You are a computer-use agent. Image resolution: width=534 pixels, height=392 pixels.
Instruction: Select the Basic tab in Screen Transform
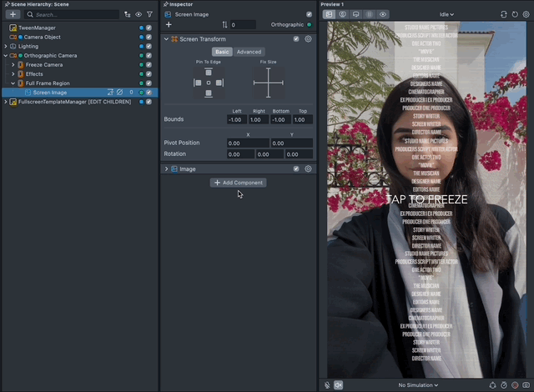(222, 52)
